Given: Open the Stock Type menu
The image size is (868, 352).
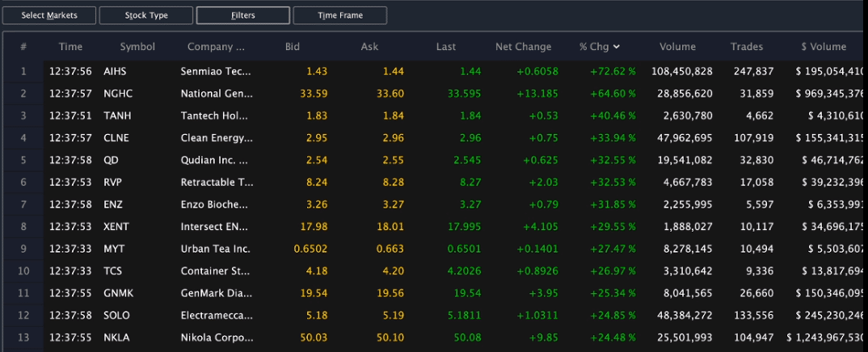Looking at the screenshot, I should 146,15.
